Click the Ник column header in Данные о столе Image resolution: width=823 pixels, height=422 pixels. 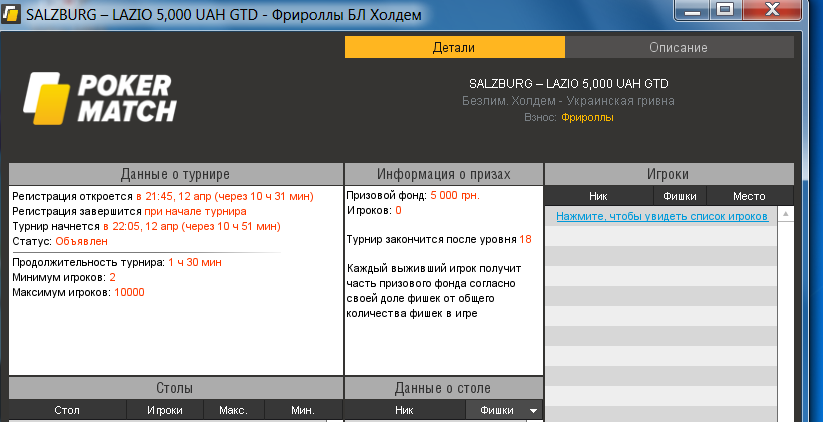pyautogui.click(x=405, y=410)
